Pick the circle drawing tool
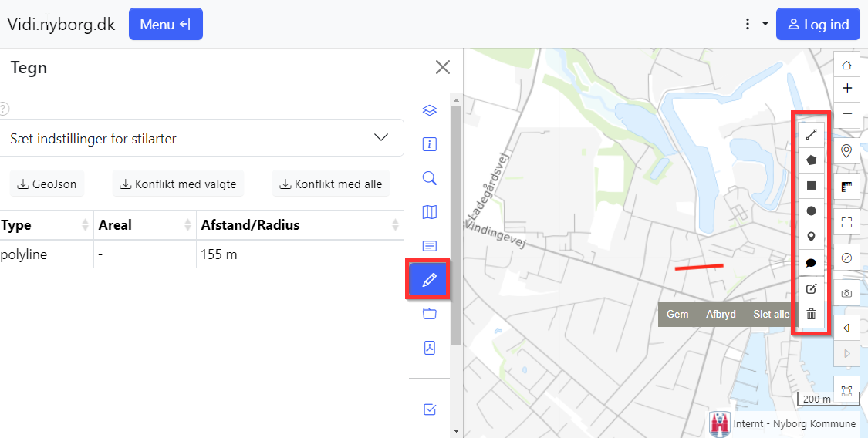 tap(811, 211)
